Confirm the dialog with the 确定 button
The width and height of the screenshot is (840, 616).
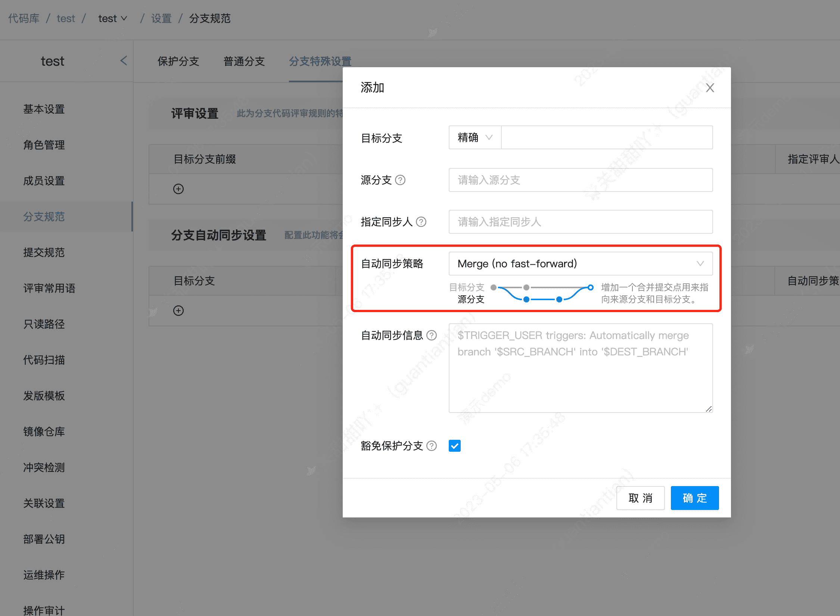pyautogui.click(x=694, y=498)
